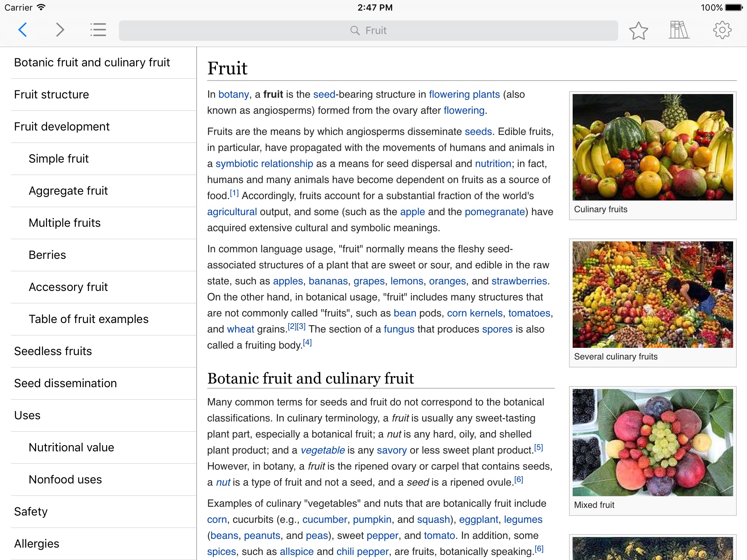Viewport: 747px width, 560px height.
Task: Open the library/bookshelf icon
Action: [x=680, y=30]
